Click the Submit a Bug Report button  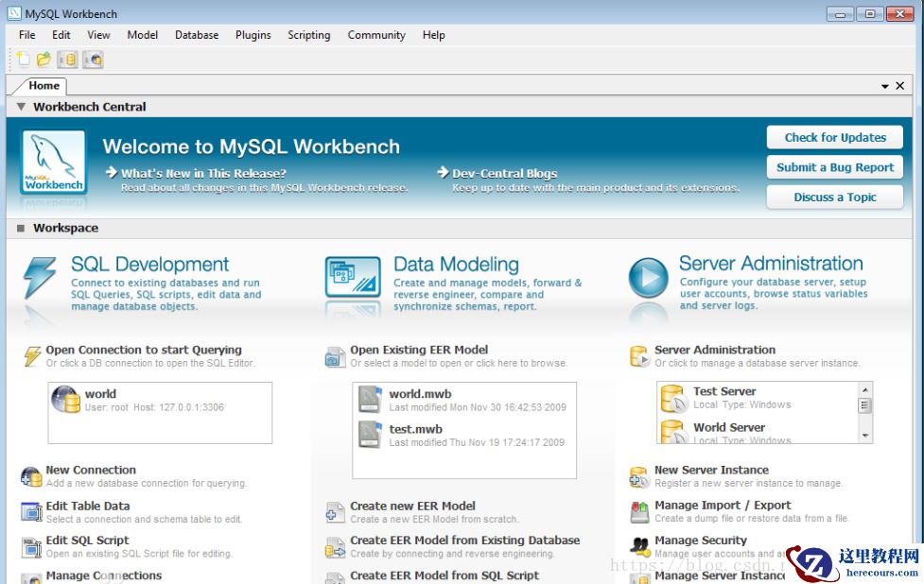click(x=835, y=167)
